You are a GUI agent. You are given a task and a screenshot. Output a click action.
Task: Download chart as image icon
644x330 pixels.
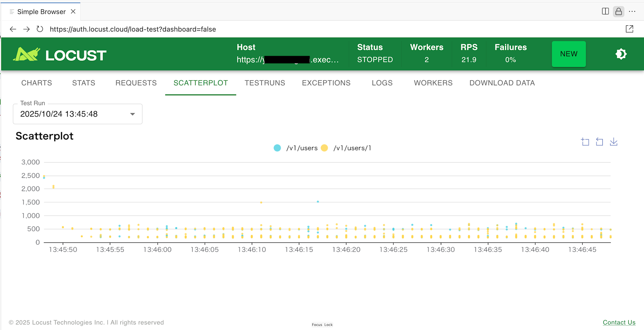pos(613,142)
